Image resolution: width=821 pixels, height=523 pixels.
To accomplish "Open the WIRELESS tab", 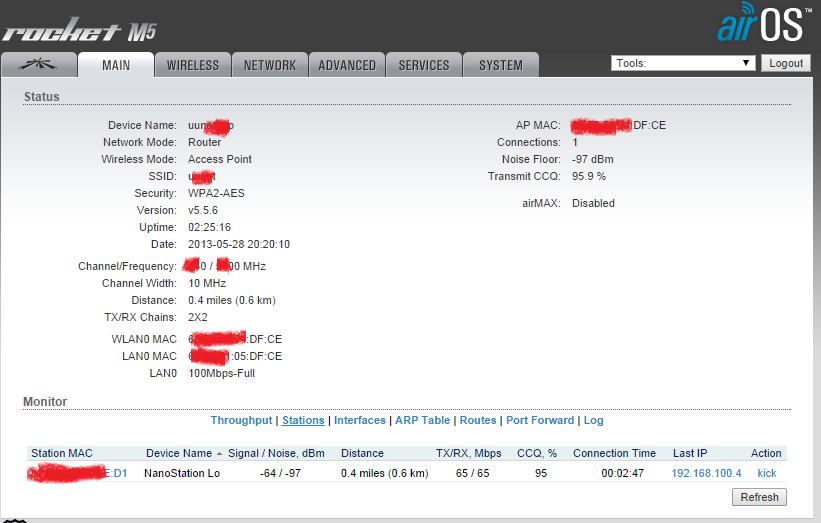I will (193, 65).
